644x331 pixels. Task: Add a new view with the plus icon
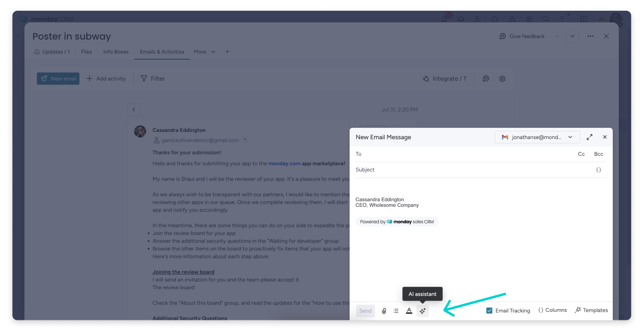click(227, 52)
